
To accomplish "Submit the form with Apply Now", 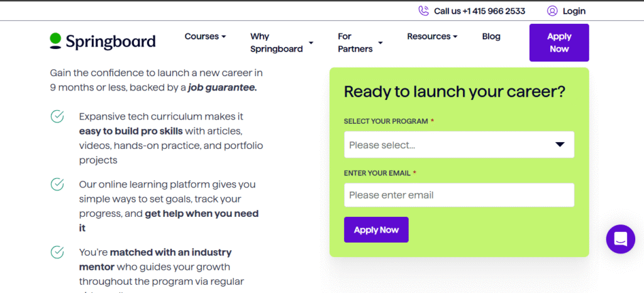I will [376, 229].
